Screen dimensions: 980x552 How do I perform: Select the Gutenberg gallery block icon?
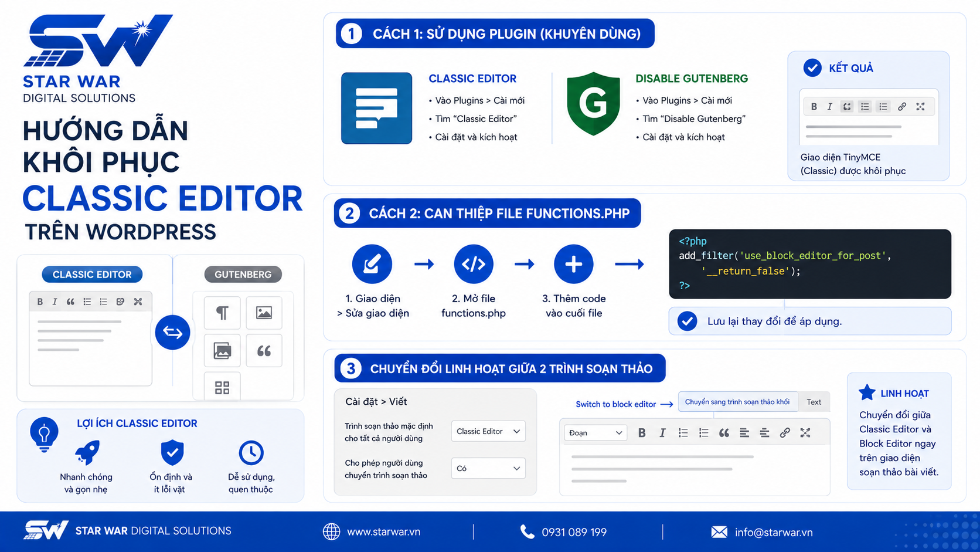click(222, 351)
